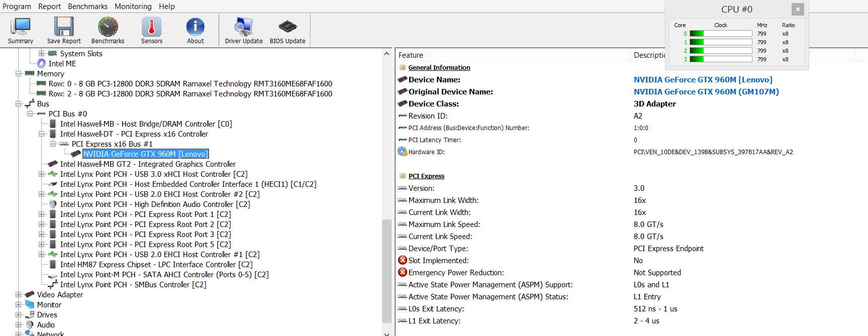868x336 pixels.
Task: Collapse the PCI Bus #0 node
Action: point(30,114)
